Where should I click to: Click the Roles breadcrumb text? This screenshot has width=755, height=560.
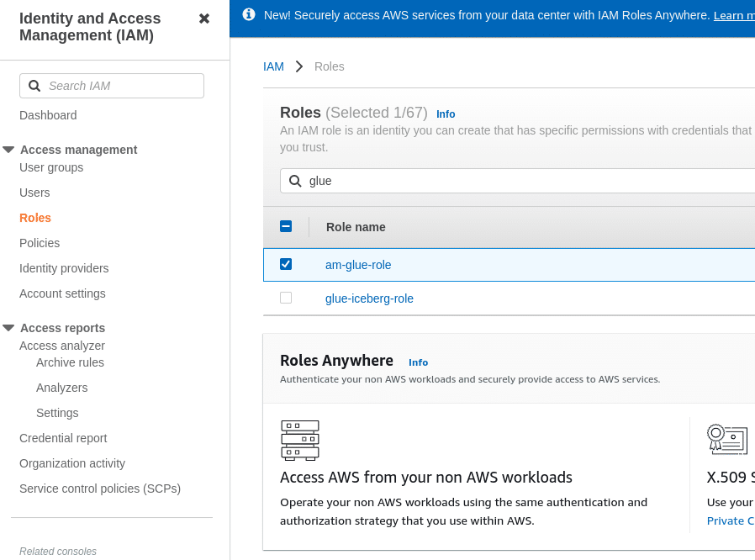pyautogui.click(x=330, y=66)
